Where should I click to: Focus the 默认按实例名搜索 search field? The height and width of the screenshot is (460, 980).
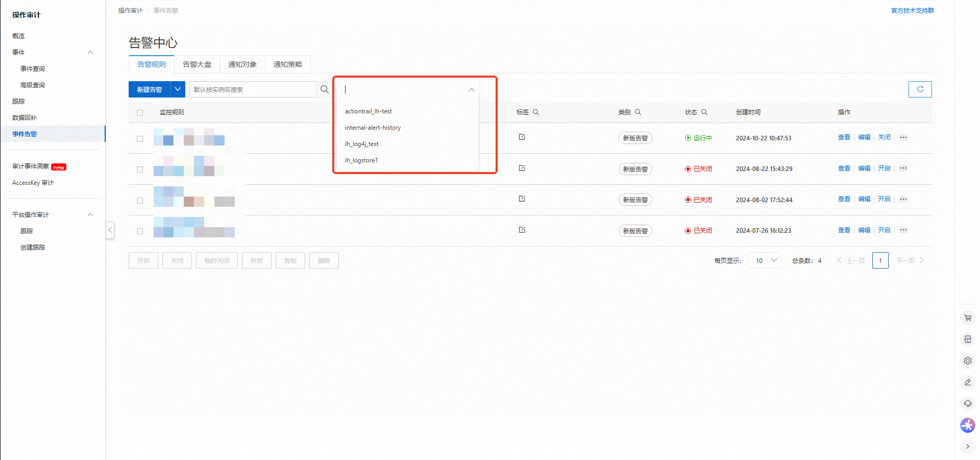pos(253,89)
